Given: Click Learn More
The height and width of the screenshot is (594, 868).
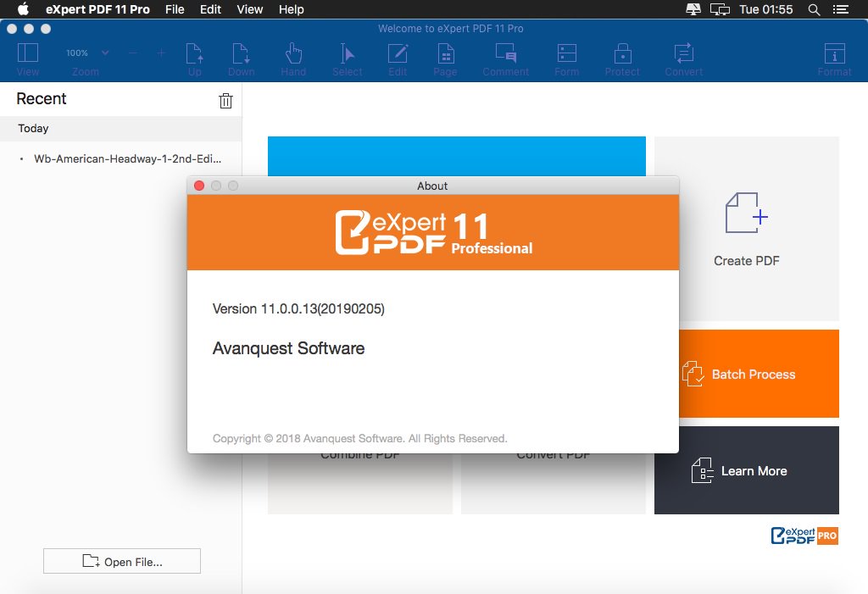Looking at the screenshot, I should pyautogui.click(x=754, y=470).
